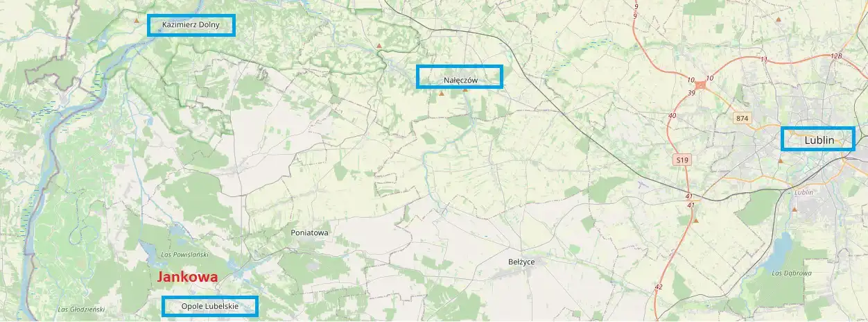Select the boxed Kazimierz Dolny label
This screenshot has width=868, height=322.
[x=192, y=25]
